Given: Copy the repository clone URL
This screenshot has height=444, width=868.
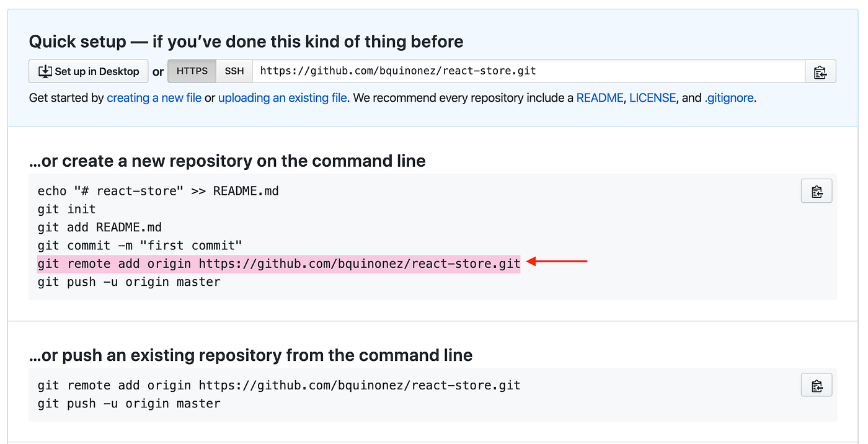Looking at the screenshot, I should pyautogui.click(x=820, y=71).
